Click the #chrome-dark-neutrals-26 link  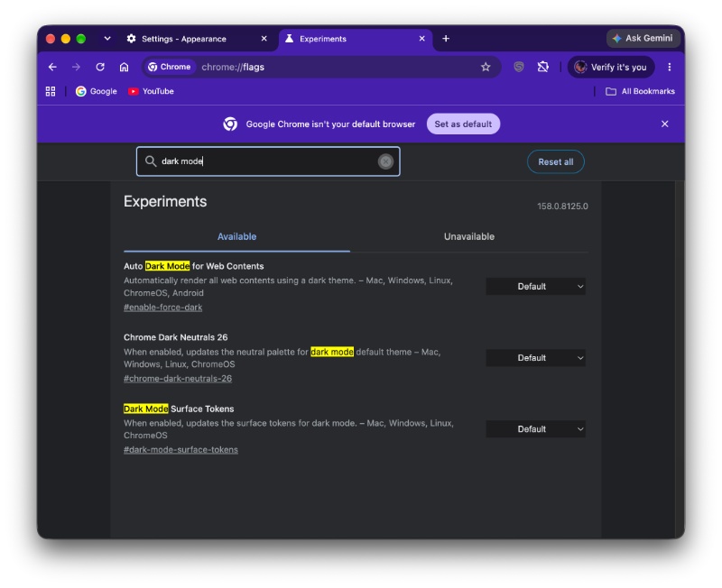coord(178,379)
